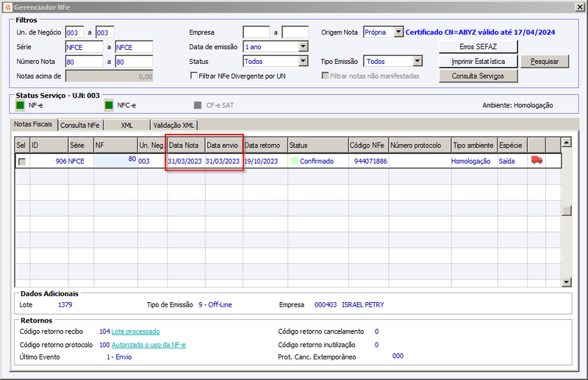Click the Número Nota starting value field
588x380 pixels.
pyautogui.click(x=84, y=62)
